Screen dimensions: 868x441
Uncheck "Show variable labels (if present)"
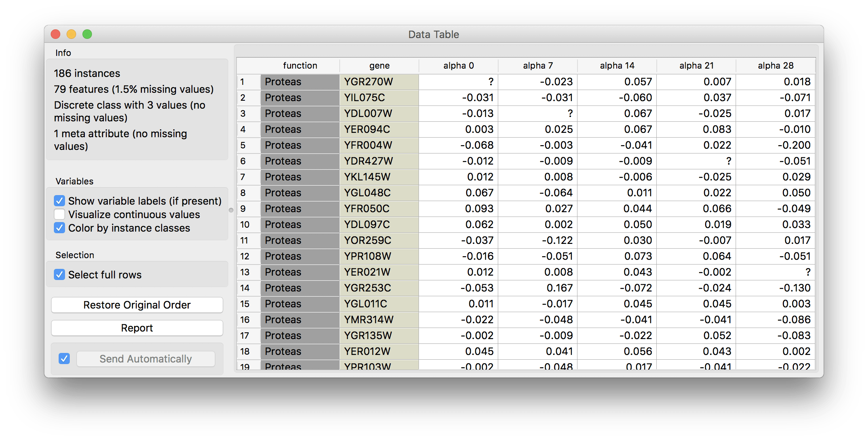59,201
